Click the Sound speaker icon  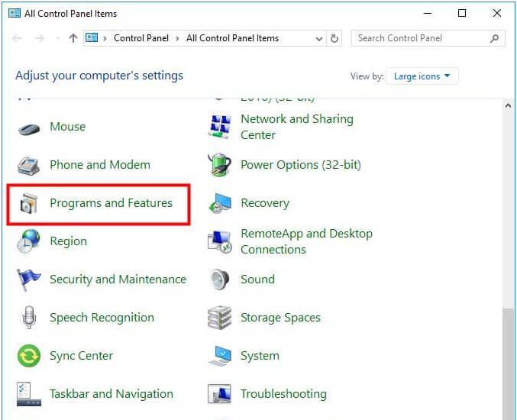pyautogui.click(x=220, y=279)
